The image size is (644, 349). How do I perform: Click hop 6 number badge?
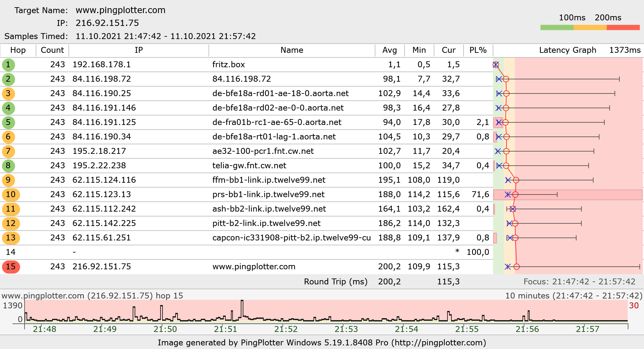(8, 137)
